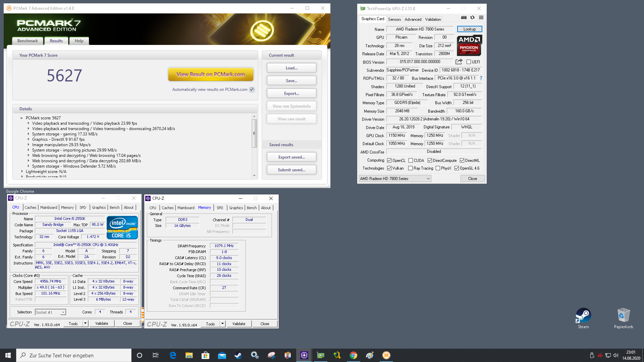The image size is (644, 362).
Task: Toggle Automatically view results on PCMark.com checkbox
Action: tap(252, 89)
